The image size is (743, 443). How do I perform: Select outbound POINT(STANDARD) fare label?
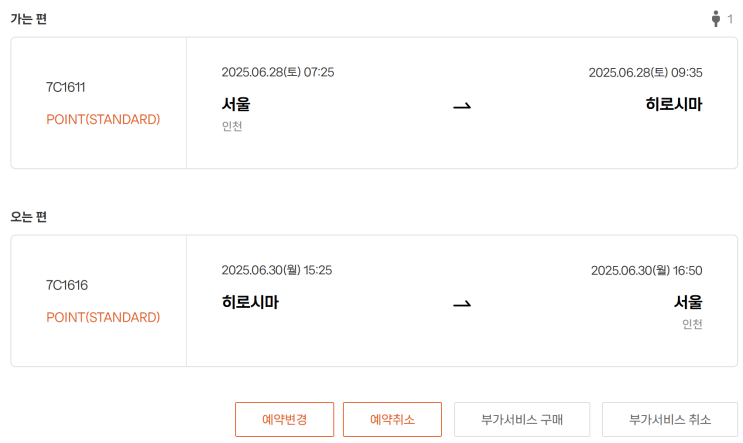click(x=103, y=119)
